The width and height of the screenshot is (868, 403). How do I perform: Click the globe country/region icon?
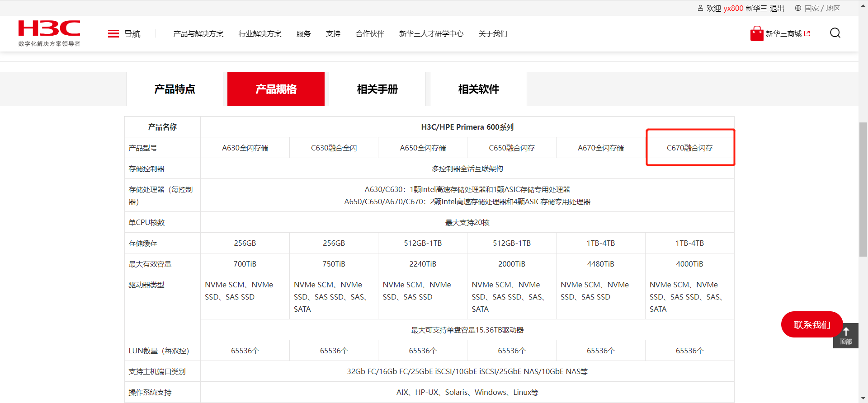click(x=798, y=8)
